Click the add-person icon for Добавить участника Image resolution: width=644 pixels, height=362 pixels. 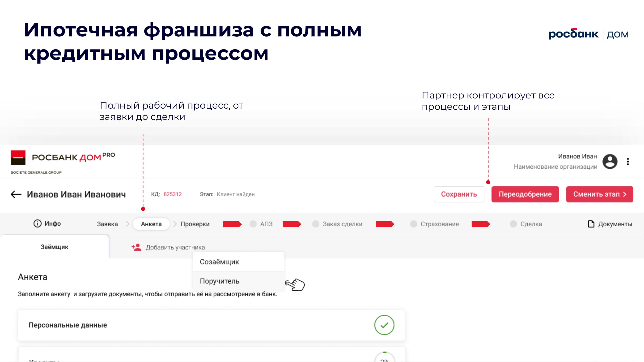click(136, 247)
